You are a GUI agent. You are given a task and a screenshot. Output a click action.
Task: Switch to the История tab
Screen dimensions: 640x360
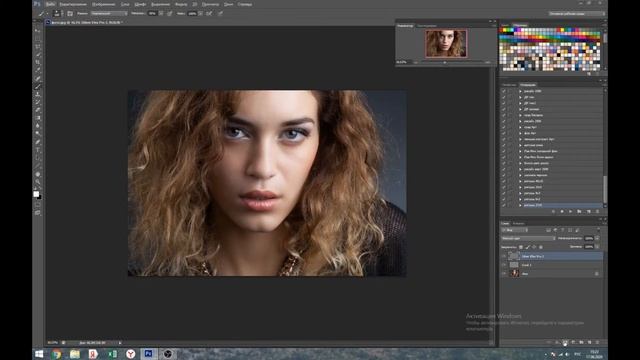click(509, 85)
